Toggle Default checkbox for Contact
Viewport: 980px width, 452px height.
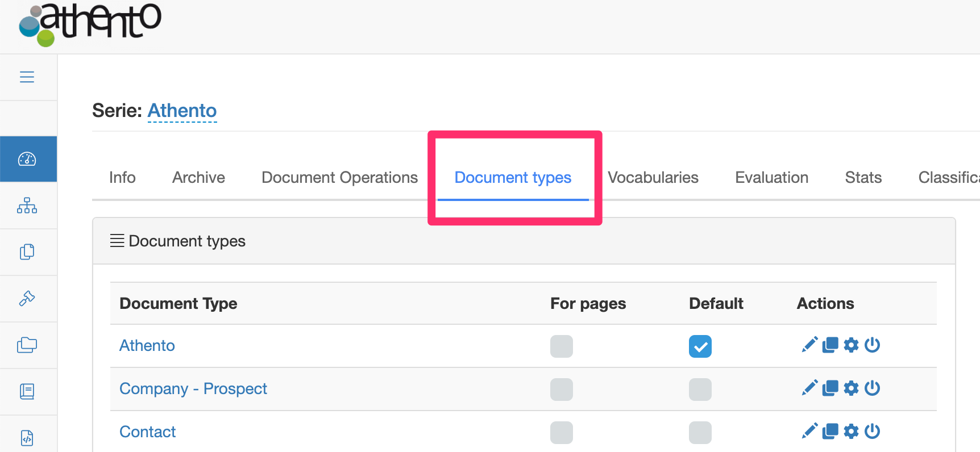point(700,433)
